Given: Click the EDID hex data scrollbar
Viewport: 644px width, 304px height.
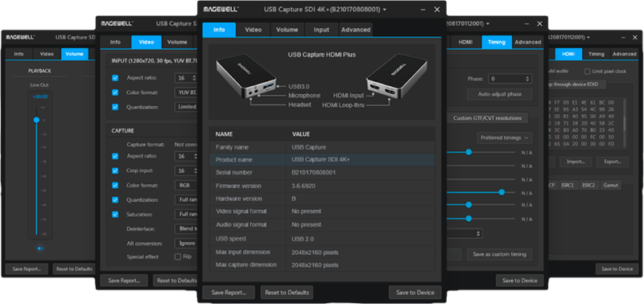Looking at the screenshot, I should pyautogui.click(x=625, y=123).
